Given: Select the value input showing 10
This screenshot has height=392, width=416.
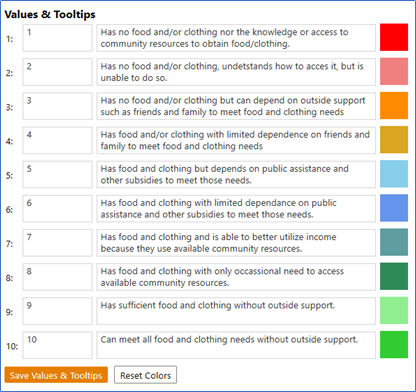Looking at the screenshot, I should coord(57,345).
